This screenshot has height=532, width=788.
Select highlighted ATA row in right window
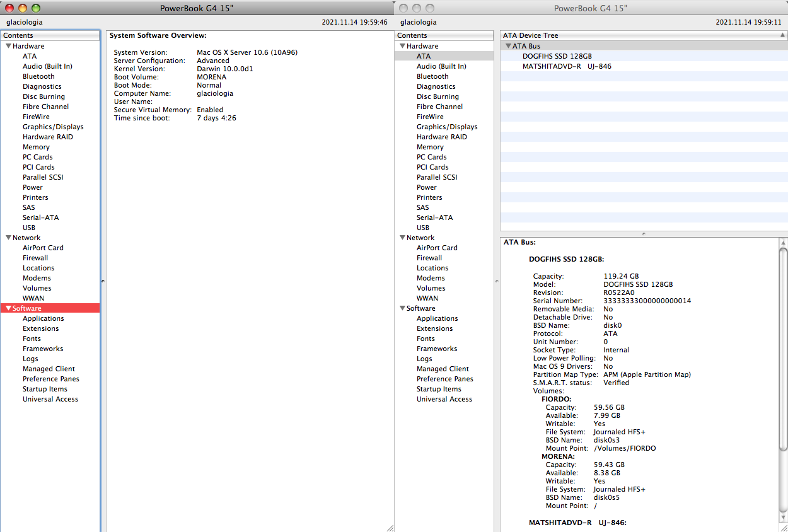[x=444, y=56]
